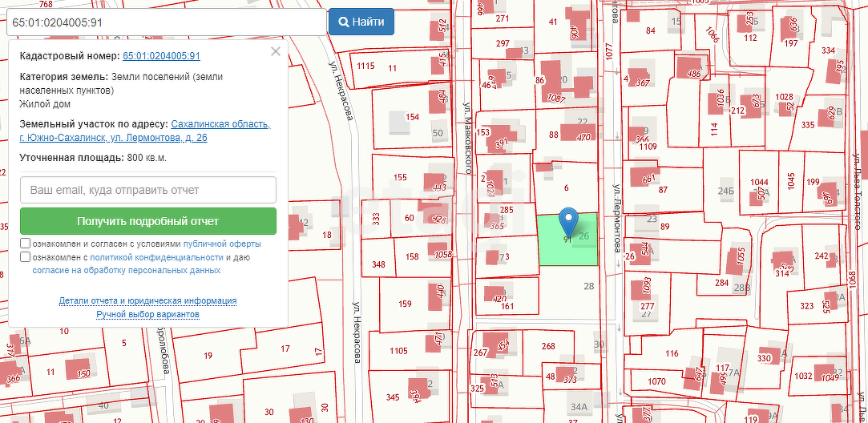
Task: Click the Найти search button
Action: coord(361,22)
